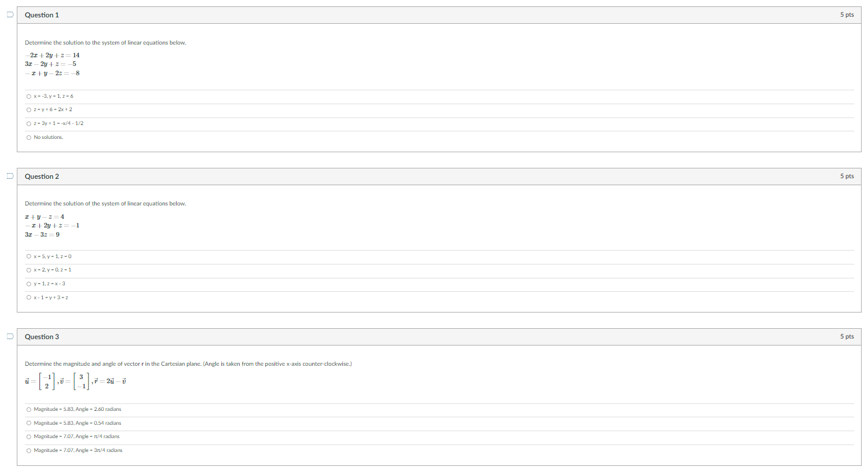Flag Question 2 with bookmark icon
The width and height of the screenshot is (868, 474).
click(10, 176)
